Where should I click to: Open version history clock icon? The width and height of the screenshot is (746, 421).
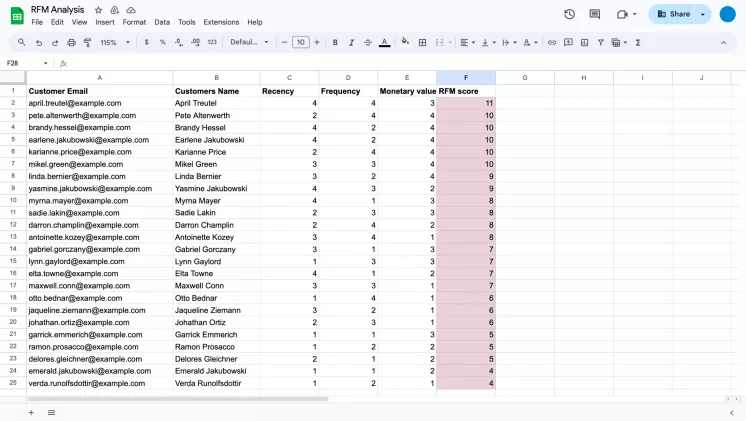coord(569,14)
